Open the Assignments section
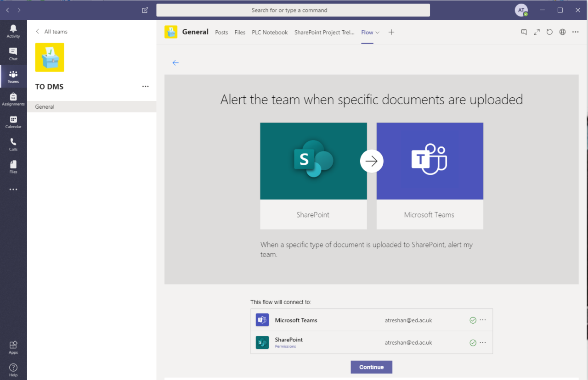588x380 pixels. coord(13,97)
